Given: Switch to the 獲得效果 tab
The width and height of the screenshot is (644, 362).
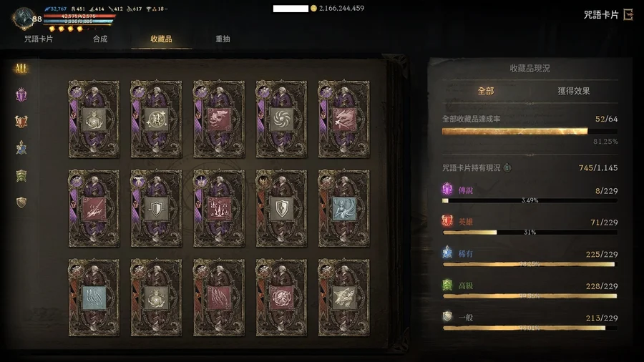Looking at the screenshot, I should click(x=573, y=91).
